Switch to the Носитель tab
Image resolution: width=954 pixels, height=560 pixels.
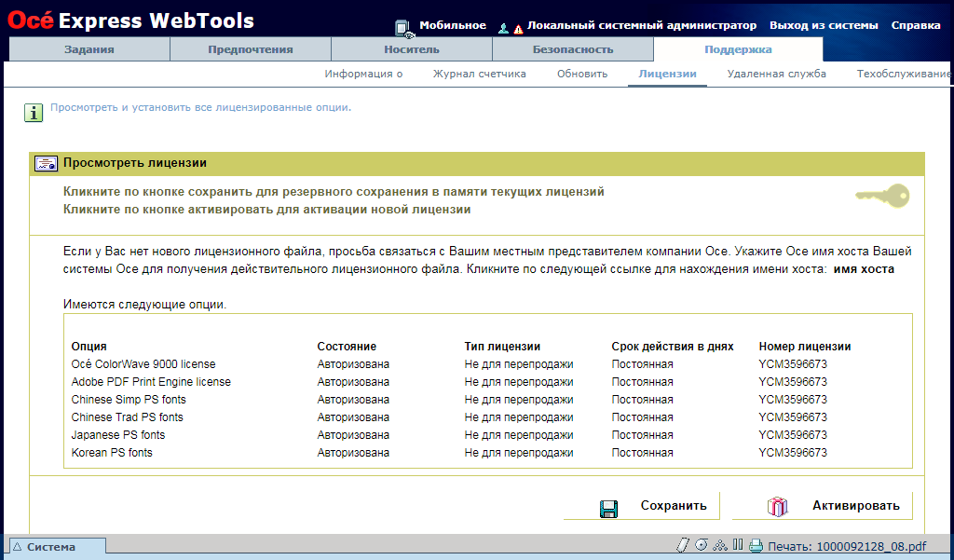tap(412, 49)
